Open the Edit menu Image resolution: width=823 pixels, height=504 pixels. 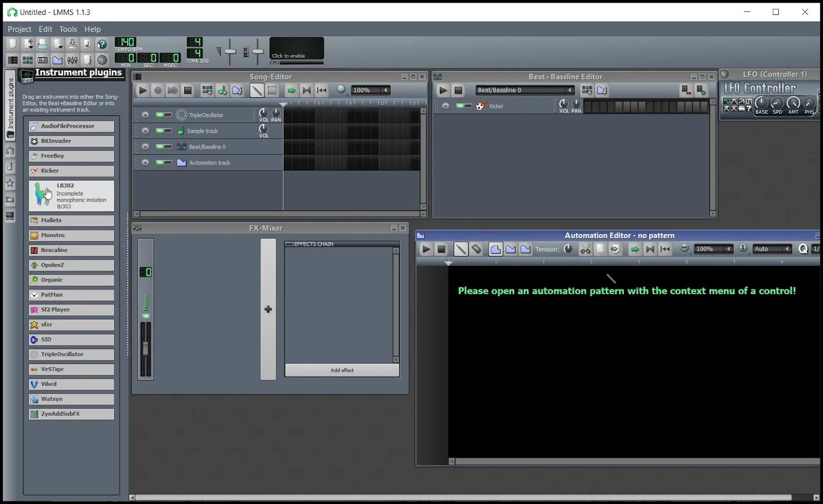[x=45, y=29]
